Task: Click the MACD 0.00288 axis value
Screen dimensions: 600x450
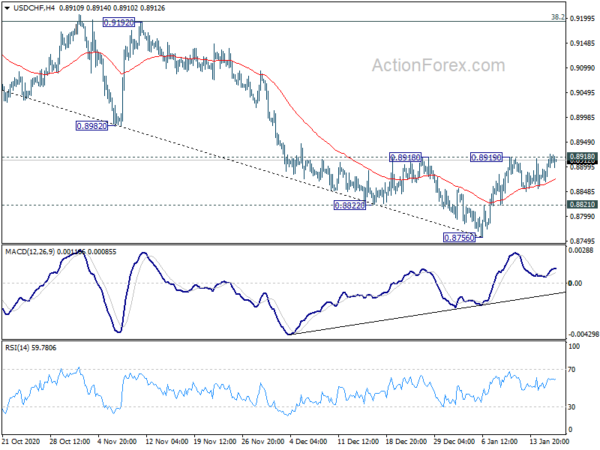Action: tap(582, 250)
